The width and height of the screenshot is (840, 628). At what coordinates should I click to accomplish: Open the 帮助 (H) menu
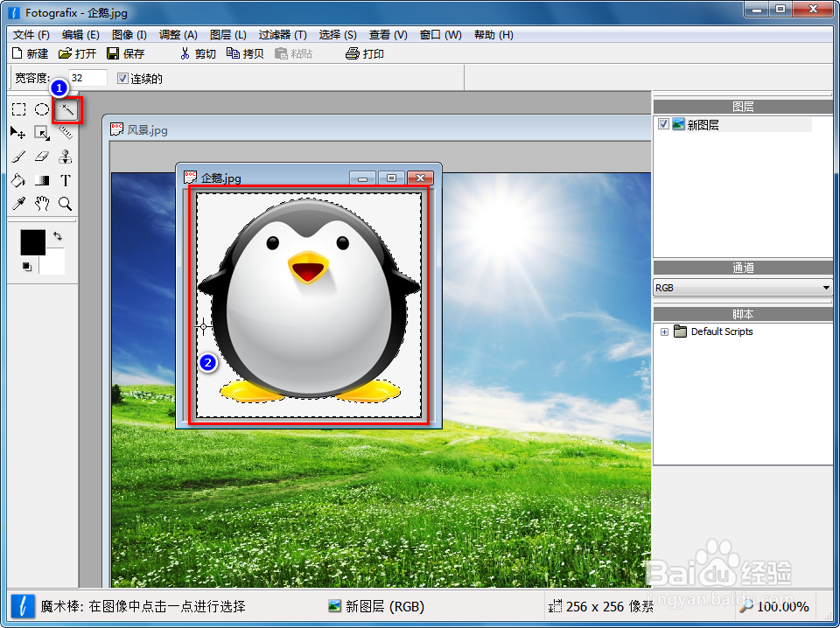click(x=493, y=35)
